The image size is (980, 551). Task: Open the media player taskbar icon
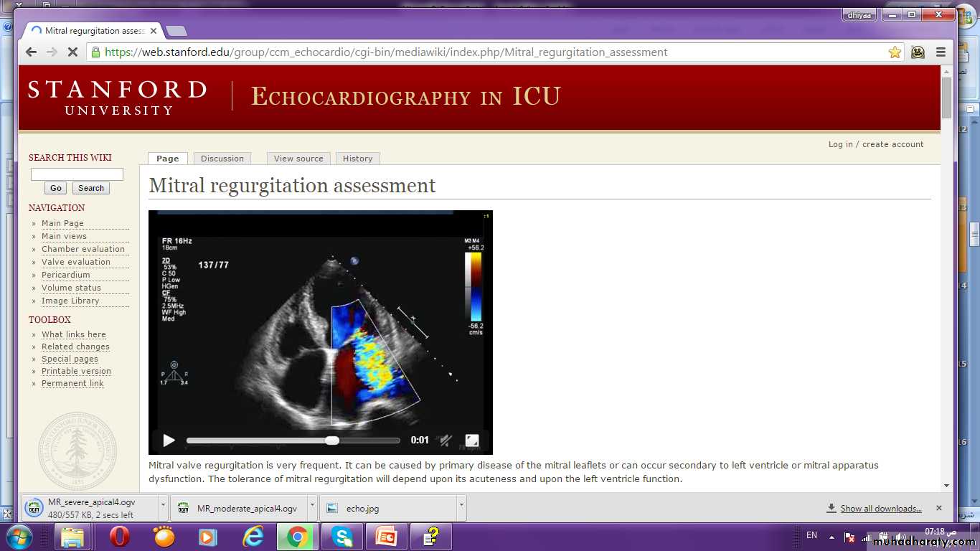coord(208,537)
